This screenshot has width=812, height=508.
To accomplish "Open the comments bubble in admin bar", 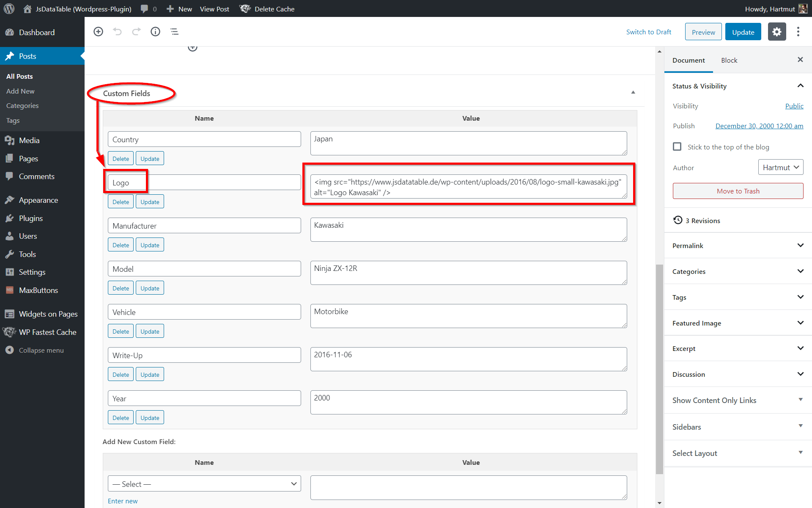I will (144, 9).
